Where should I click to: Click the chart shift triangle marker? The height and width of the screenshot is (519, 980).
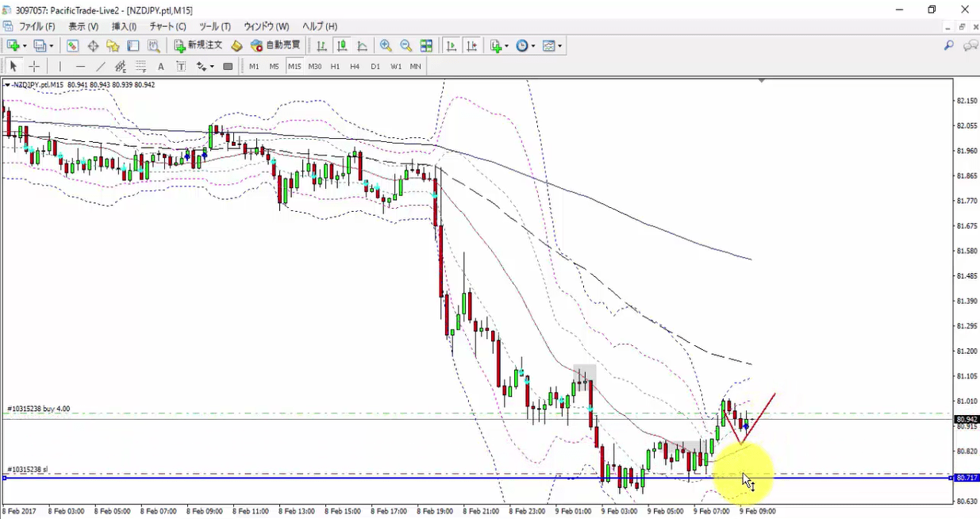(x=762, y=81)
